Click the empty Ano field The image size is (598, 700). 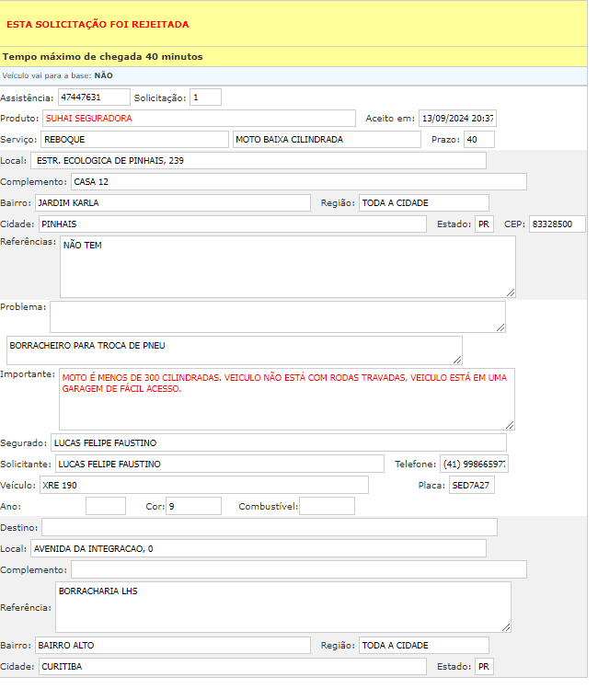click(x=106, y=506)
